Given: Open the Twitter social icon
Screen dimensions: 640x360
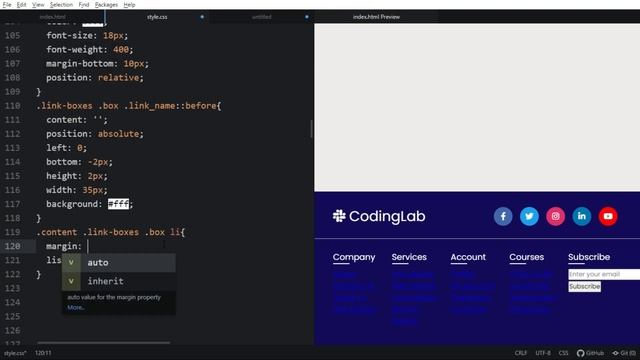Looking at the screenshot, I should click(x=529, y=216).
